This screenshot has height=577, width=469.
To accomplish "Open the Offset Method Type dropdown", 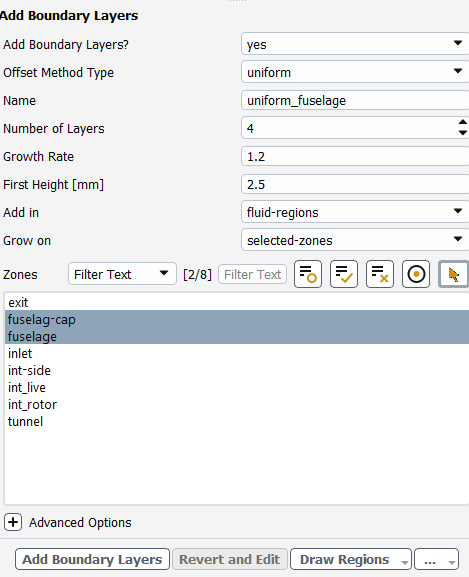I will tap(355, 72).
